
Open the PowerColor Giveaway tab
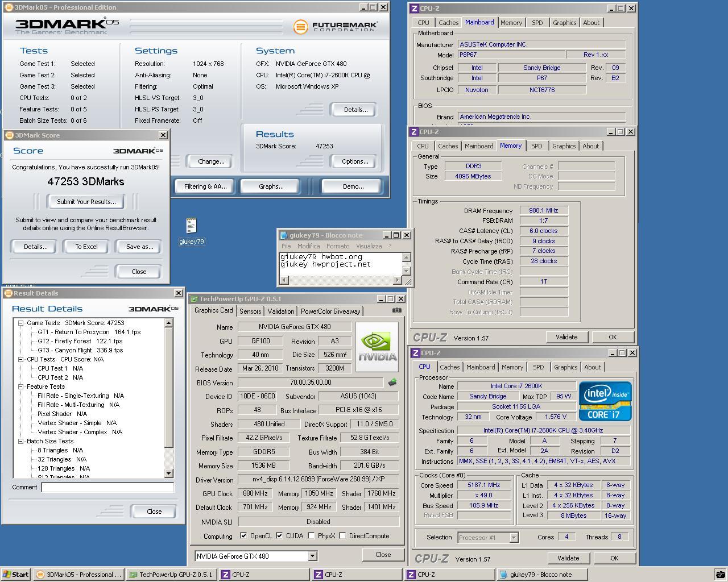point(330,311)
